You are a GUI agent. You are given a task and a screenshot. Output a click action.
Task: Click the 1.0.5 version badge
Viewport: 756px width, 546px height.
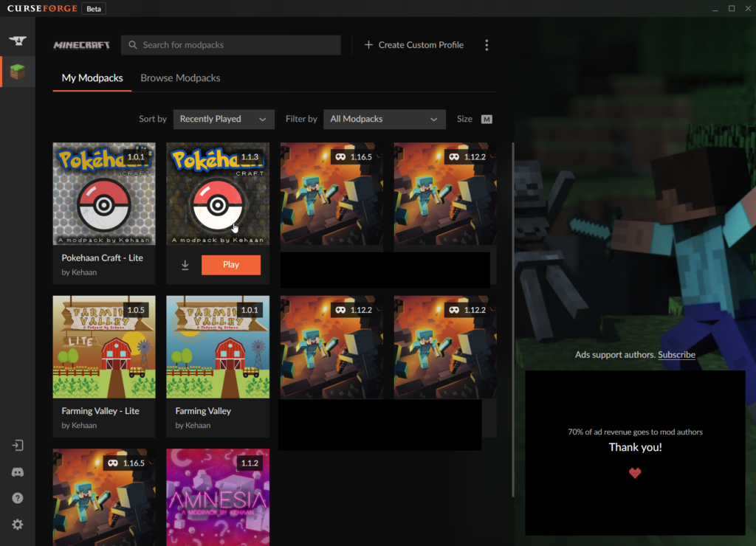click(x=136, y=311)
